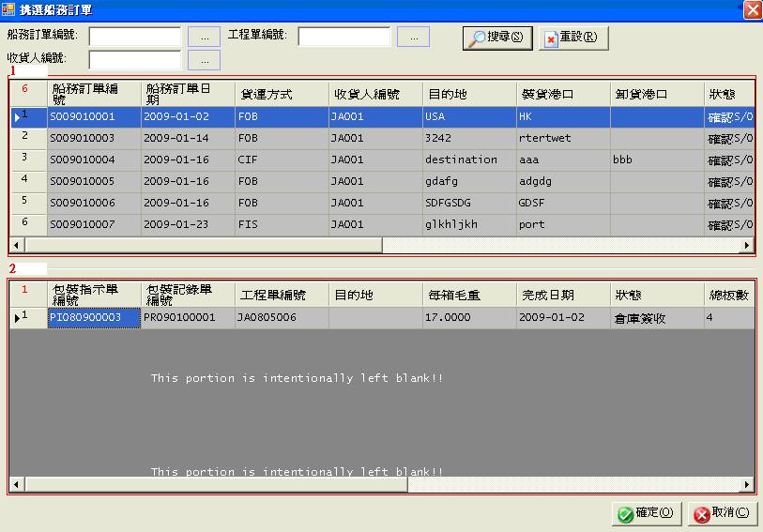
Task: Click the 每箱毛重 column header in lower grid
Action: (468, 295)
